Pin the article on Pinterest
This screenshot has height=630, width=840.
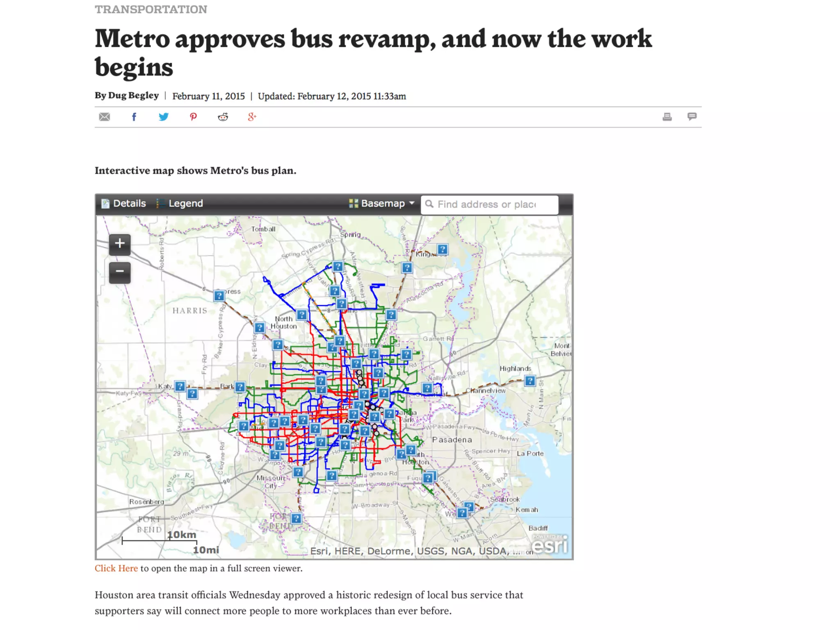point(193,117)
